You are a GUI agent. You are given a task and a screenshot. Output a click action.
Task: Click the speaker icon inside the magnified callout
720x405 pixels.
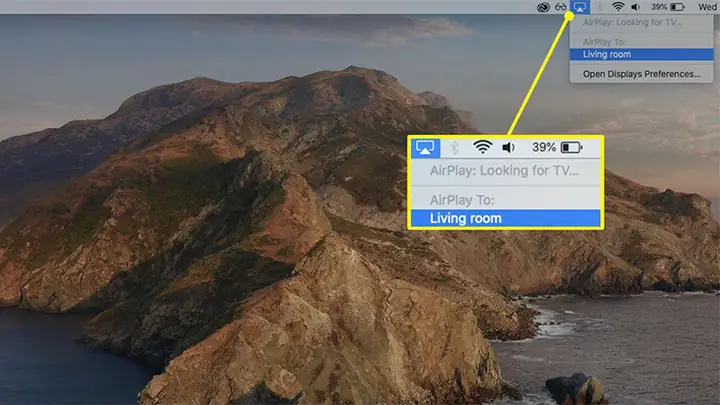click(508, 147)
